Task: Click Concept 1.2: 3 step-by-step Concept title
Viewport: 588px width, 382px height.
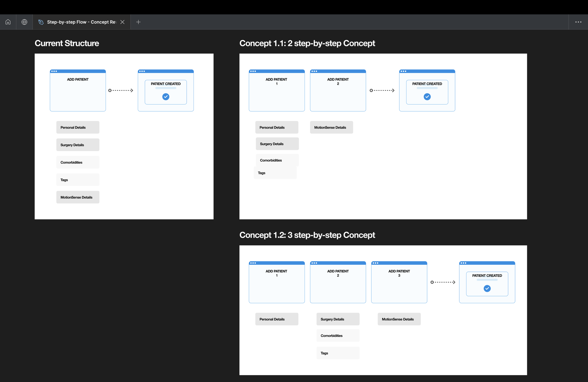Action: coord(307,235)
